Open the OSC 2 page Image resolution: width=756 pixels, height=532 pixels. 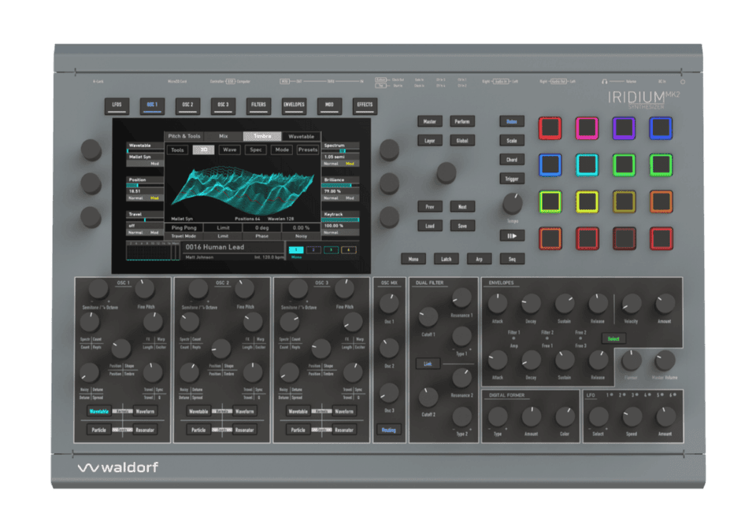[x=187, y=105]
